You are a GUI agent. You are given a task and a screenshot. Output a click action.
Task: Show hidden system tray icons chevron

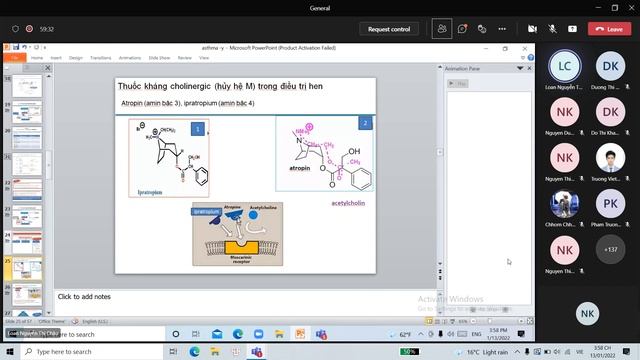coord(517,351)
